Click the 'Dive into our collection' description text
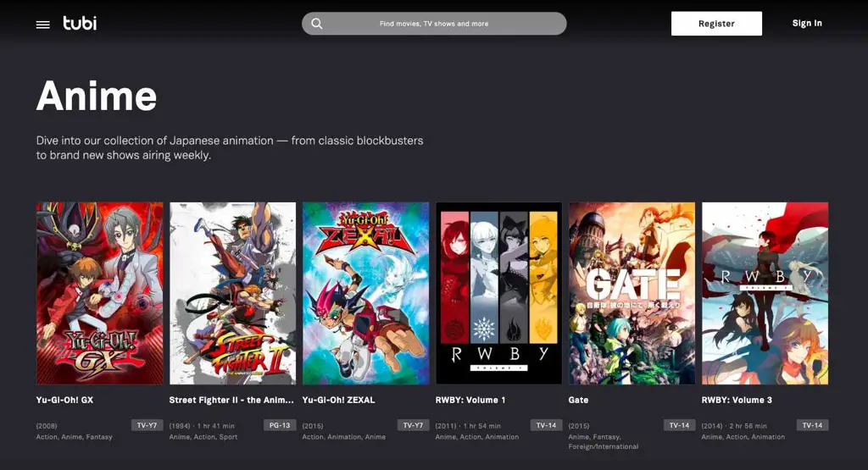The image size is (868, 470). tap(230, 147)
